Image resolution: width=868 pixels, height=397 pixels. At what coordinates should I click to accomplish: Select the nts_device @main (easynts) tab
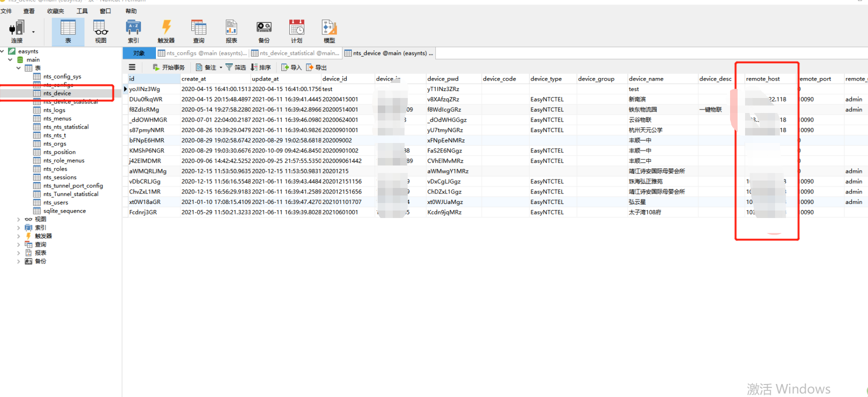pos(389,53)
